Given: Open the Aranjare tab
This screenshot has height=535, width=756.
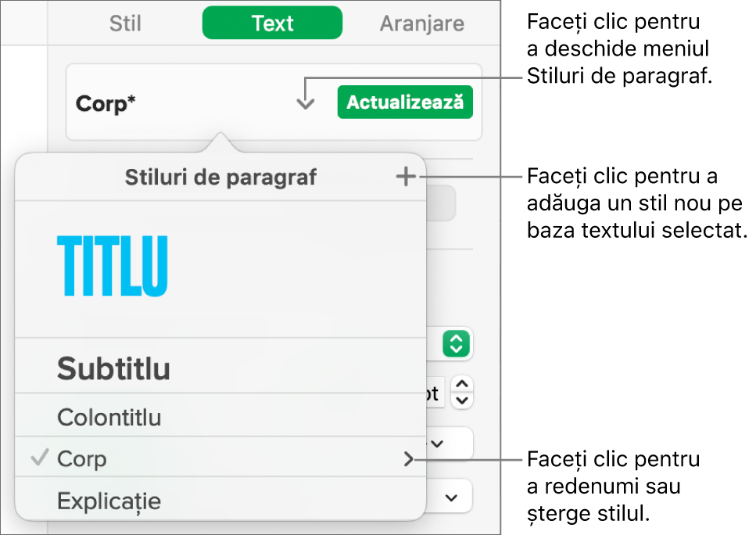Looking at the screenshot, I should [422, 23].
